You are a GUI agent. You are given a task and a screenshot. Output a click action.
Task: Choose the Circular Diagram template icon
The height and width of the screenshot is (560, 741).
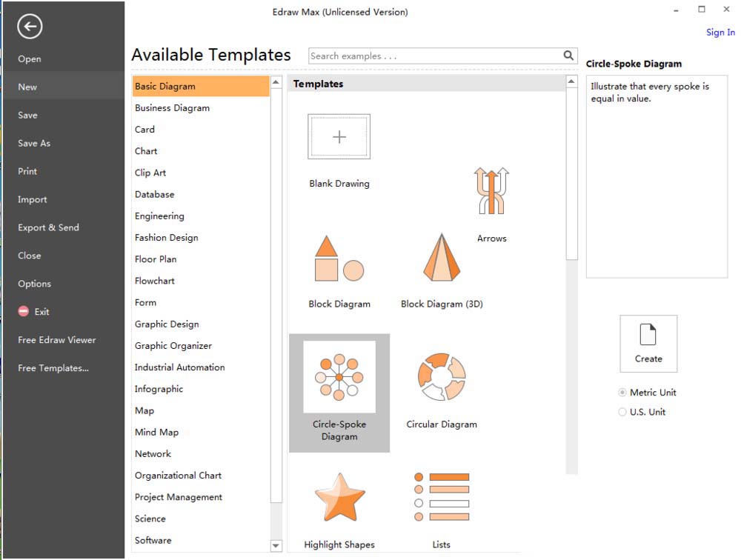(x=442, y=377)
